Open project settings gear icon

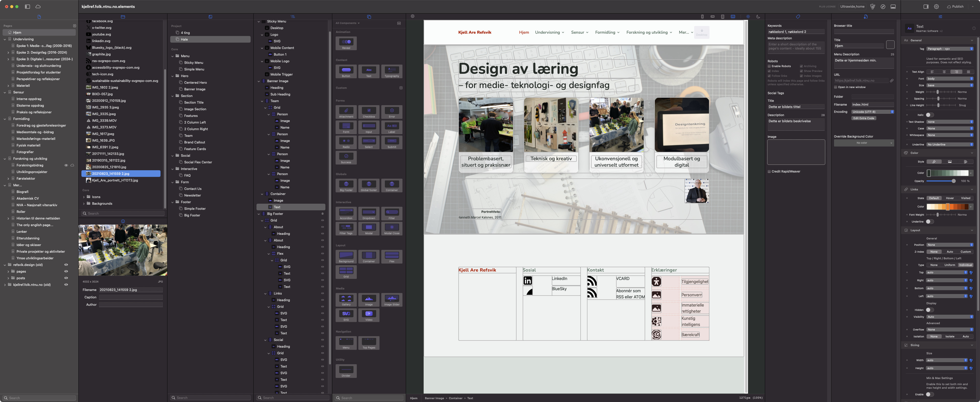click(936, 6)
